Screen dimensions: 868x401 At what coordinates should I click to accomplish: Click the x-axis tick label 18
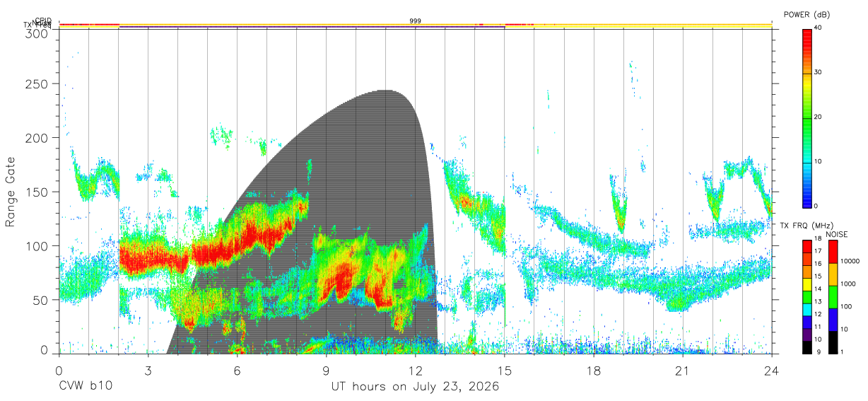click(593, 371)
